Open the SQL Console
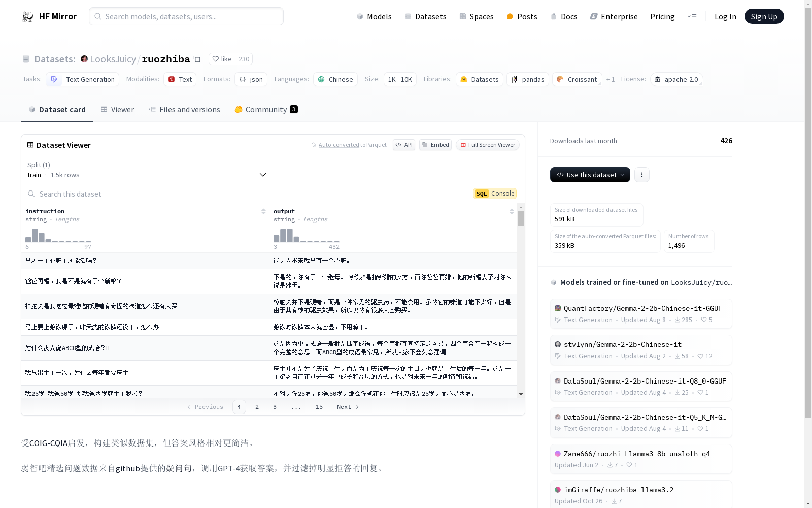812x508 pixels. click(495, 194)
